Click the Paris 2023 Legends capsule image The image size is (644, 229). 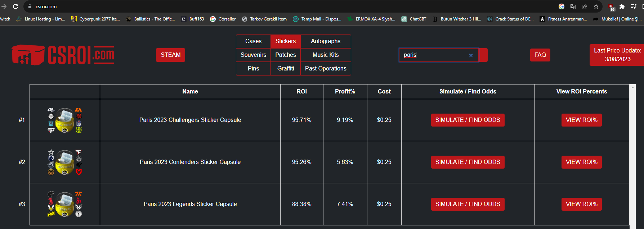65,204
